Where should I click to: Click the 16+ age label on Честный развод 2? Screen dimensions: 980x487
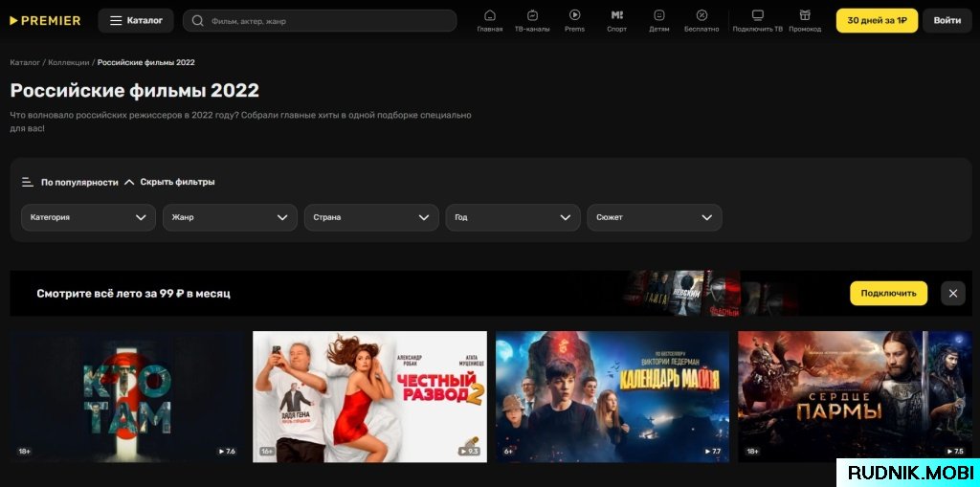point(267,451)
